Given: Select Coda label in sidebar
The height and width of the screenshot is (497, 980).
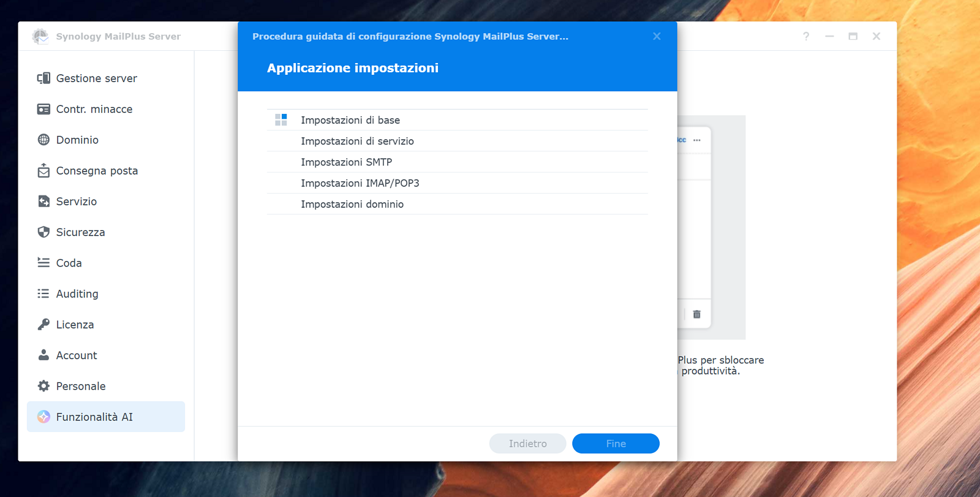Looking at the screenshot, I should coord(69,263).
